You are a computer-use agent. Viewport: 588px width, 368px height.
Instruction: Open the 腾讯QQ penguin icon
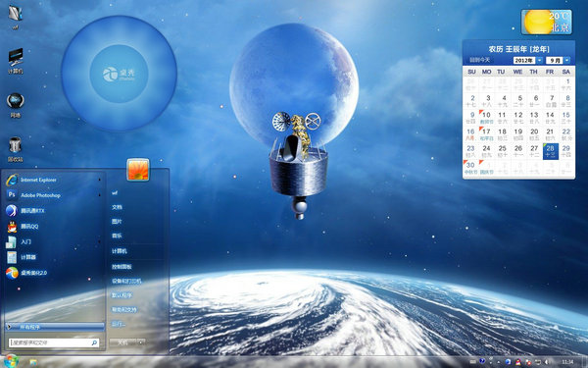pos(13,227)
